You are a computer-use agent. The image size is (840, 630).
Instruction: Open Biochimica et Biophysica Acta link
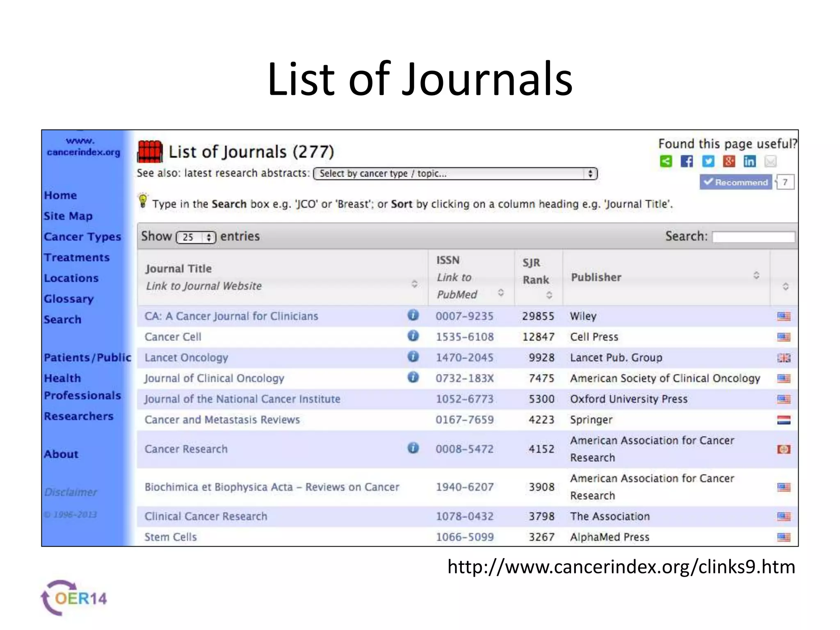coord(272,487)
